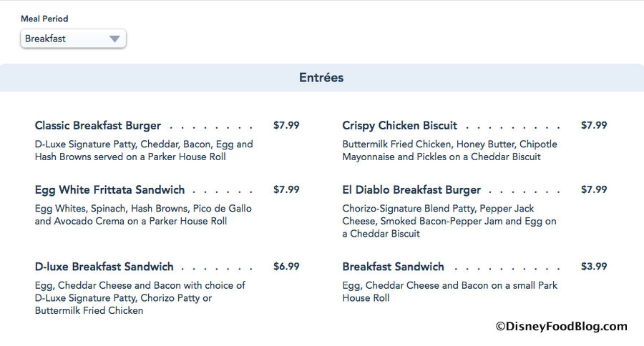Viewport: 644px width, 346px height.
Task: Click the Egg White Frittata description text
Action: 143,214
